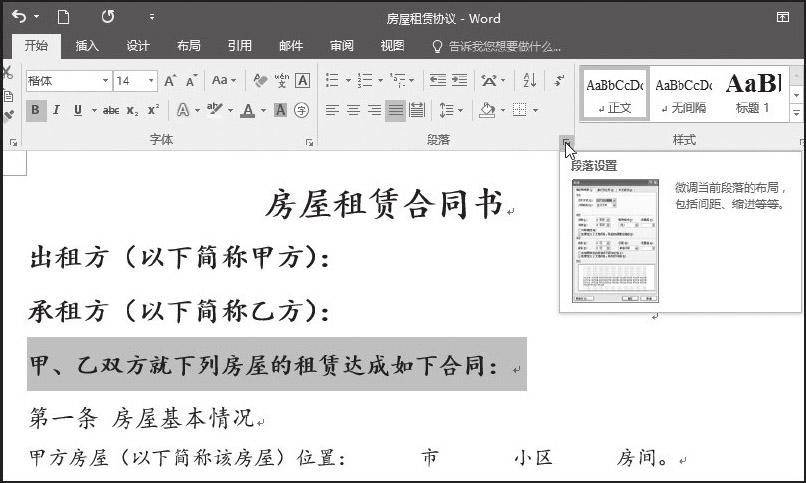Expand the font size 14 dropdown
Image resolution: width=806 pixels, height=483 pixels.
(151, 81)
